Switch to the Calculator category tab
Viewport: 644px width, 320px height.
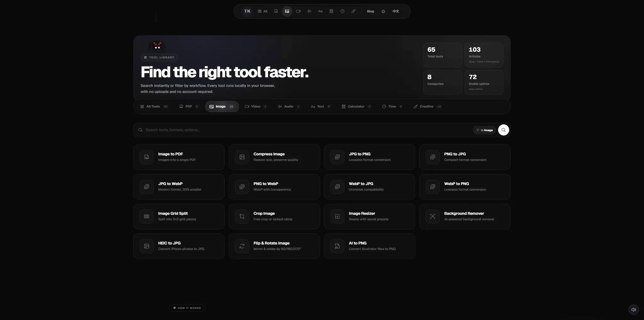click(356, 106)
